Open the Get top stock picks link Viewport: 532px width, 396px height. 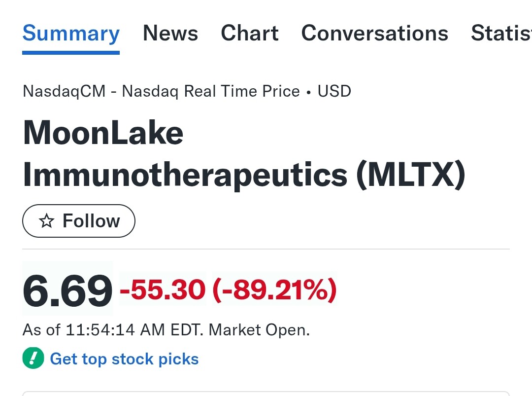point(124,359)
